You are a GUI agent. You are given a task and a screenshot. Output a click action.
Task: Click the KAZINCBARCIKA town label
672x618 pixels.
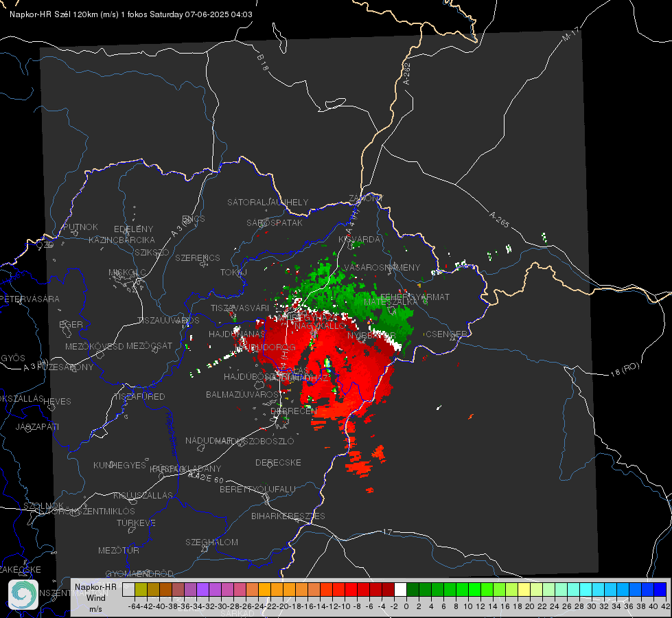click(x=121, y=240)
